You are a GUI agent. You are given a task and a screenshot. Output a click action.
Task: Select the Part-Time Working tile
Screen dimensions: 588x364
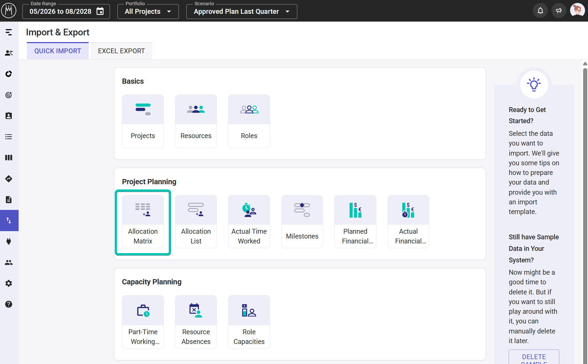pos(143,322)
